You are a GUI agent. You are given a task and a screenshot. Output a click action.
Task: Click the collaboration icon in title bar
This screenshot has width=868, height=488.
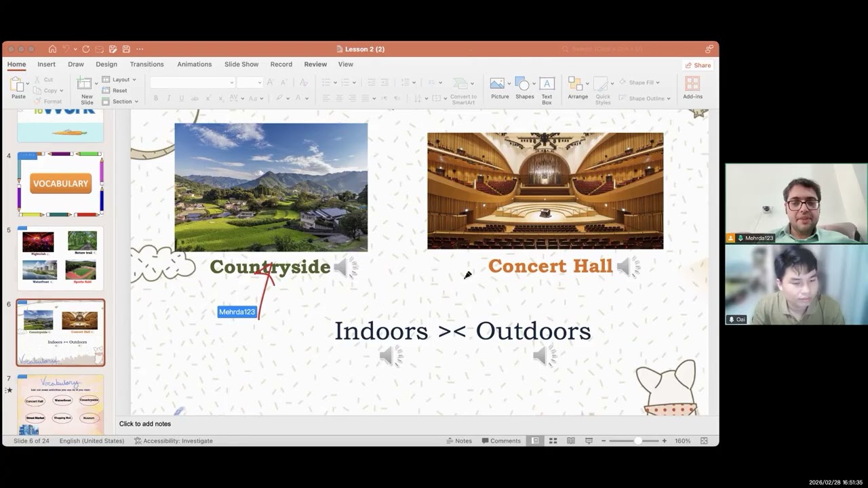point(709,49)
